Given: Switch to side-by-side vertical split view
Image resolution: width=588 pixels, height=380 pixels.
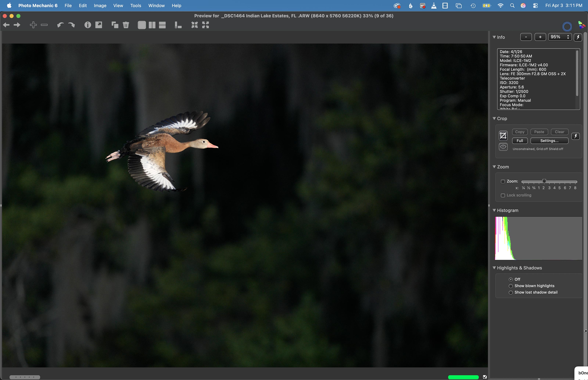Looking at the screenshot, I should click(152, 25).
